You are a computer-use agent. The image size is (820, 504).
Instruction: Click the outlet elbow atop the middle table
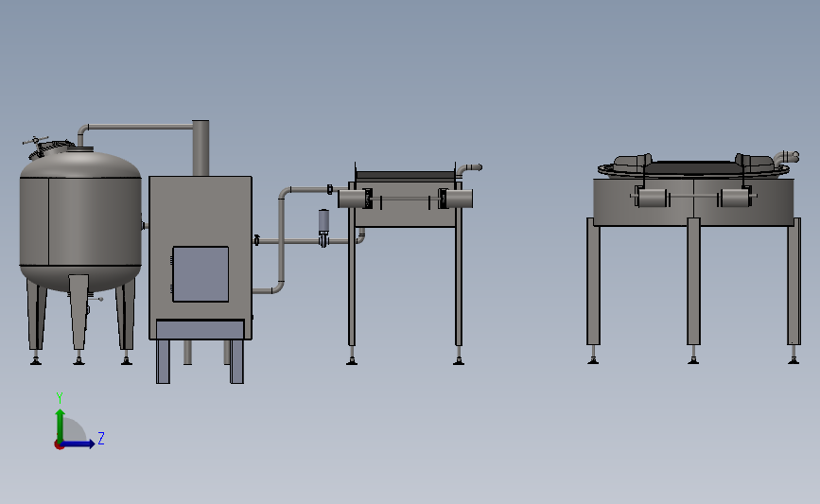[468, 169]
